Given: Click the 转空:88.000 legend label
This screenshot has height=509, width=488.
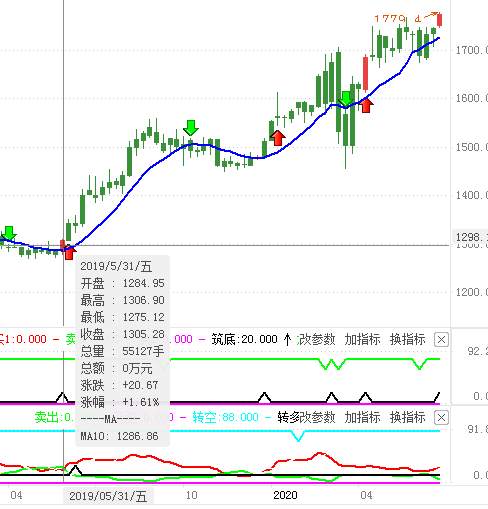Looking at the screenshot, I should coord(226,417).
